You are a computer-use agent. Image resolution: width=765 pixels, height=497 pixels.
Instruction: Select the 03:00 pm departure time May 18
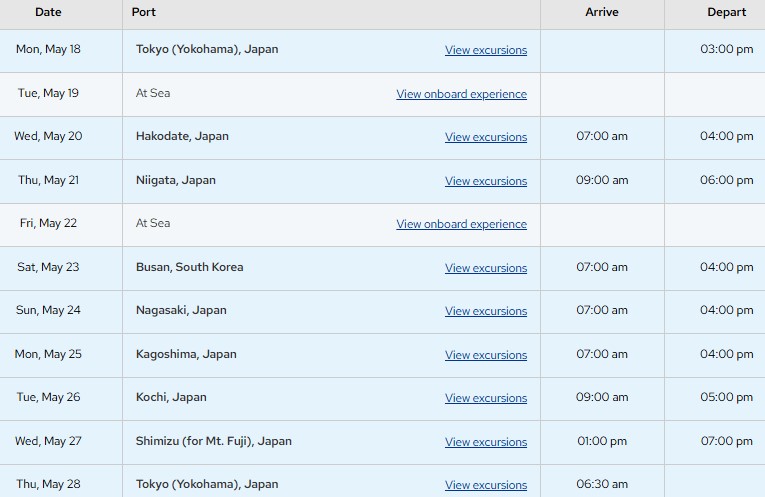726,49
